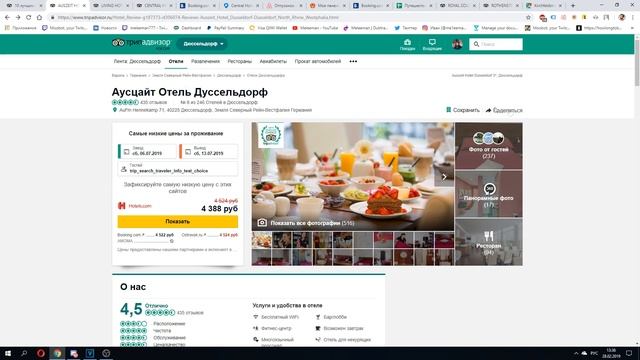The height and width of the screenshot is (360, 640).
Task: Open Фото от гостей guest photos tile
Action: (x=489, y=146)
